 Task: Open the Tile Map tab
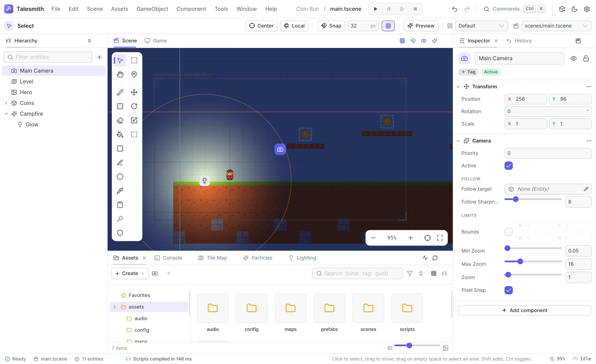(213, 258)
